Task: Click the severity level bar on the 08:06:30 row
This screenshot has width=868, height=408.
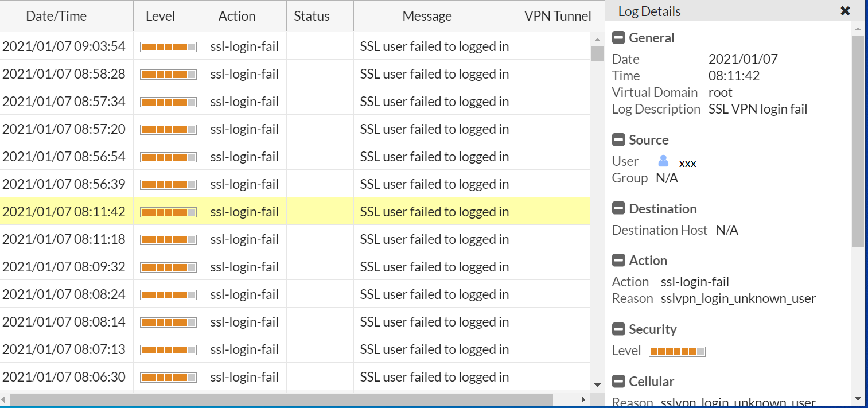Action: click(168, 376)
